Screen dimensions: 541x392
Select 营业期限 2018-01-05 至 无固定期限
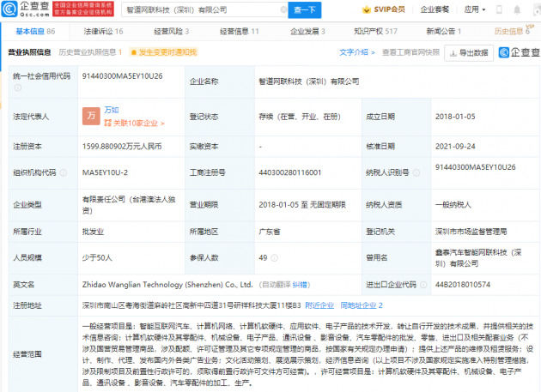pyautogui.click(x=302, y=205)
